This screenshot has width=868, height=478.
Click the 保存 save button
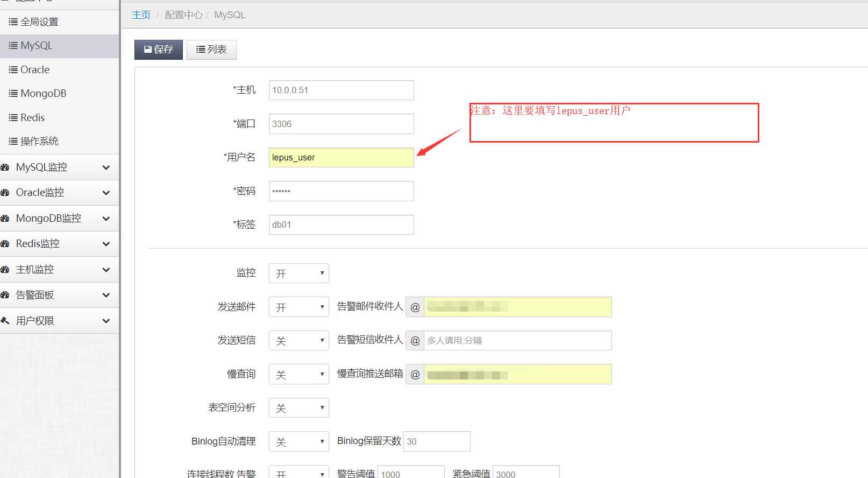tap(159, 50)
